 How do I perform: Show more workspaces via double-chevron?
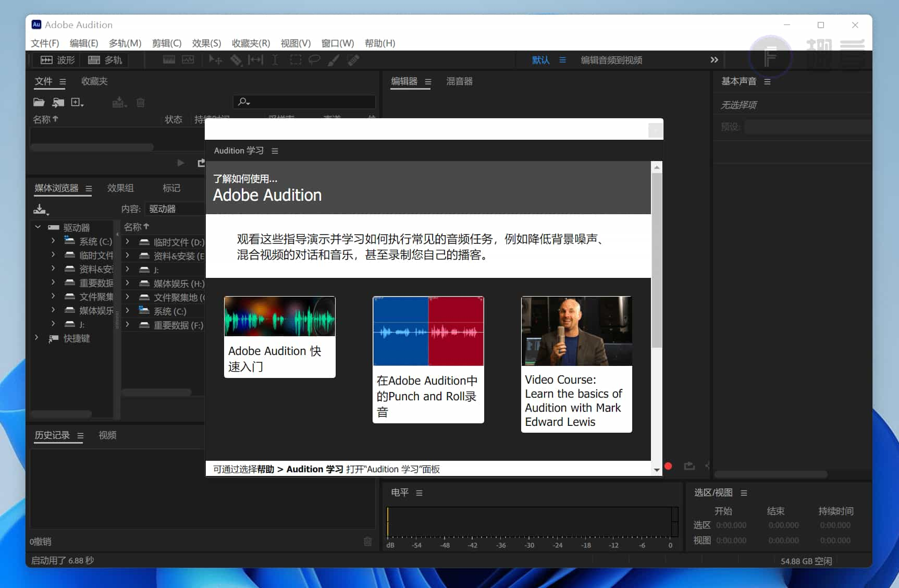coord(714,60)
